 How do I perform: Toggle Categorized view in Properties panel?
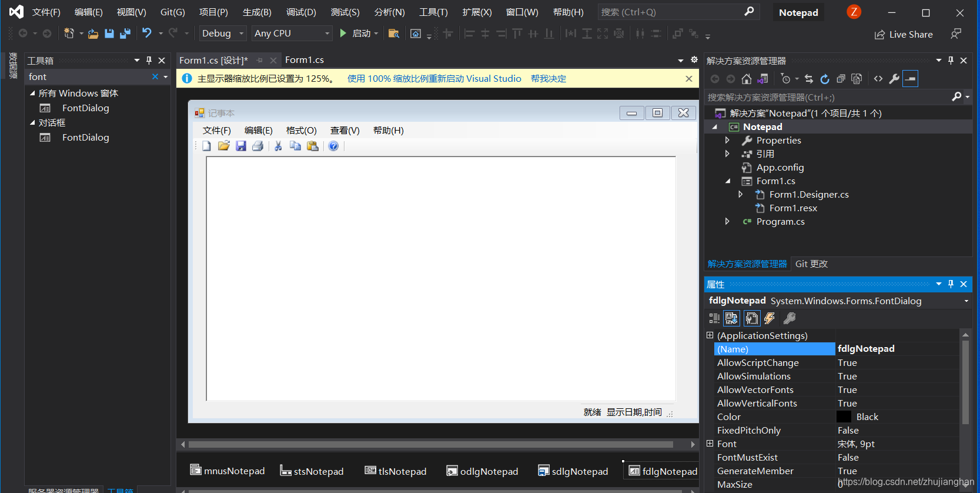coord(714,318)
